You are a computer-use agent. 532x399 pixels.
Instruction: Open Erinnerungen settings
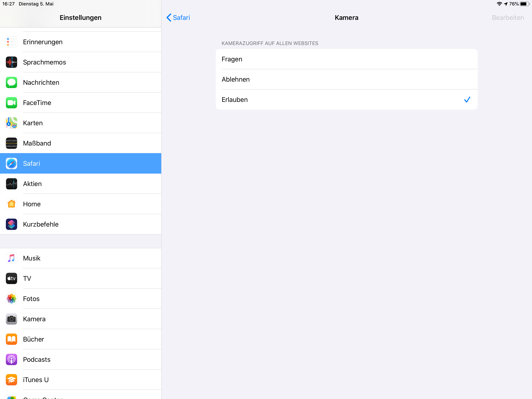81,42
